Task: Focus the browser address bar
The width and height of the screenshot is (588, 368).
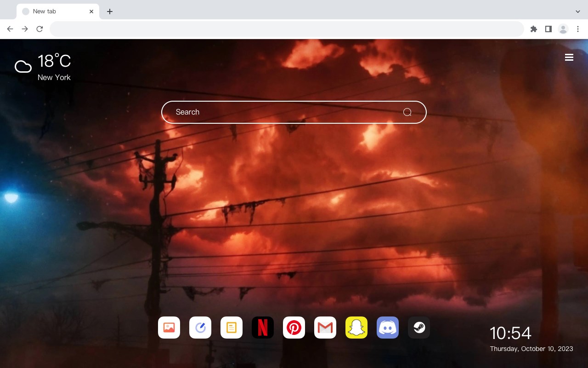Action: pyautogui.click(x=287, y=29)
